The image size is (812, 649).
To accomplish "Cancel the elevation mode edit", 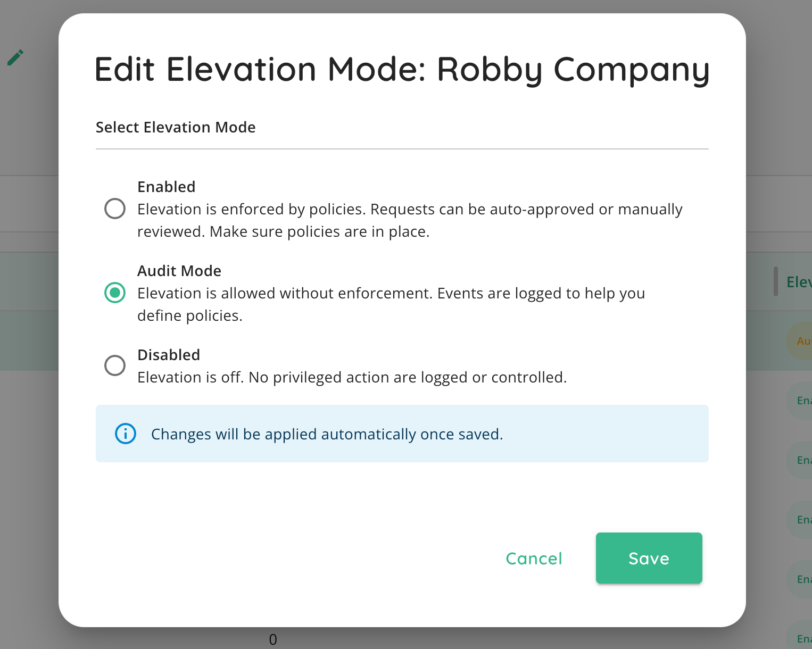I will point(534,558).
